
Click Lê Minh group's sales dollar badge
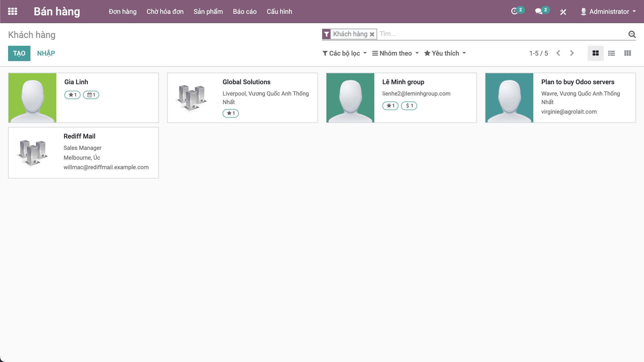409,106
